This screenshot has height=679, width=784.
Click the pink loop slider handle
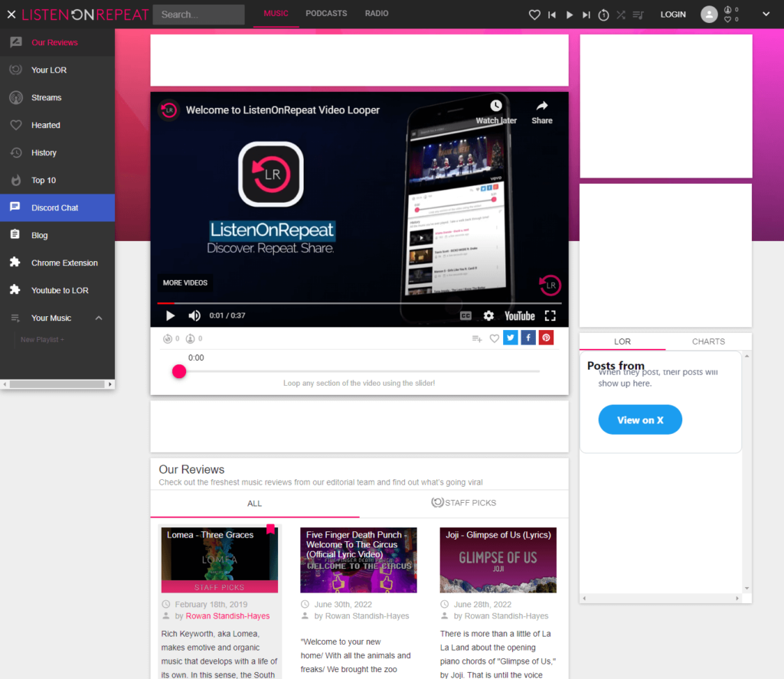pyautogui.click(x=179, y=371)
